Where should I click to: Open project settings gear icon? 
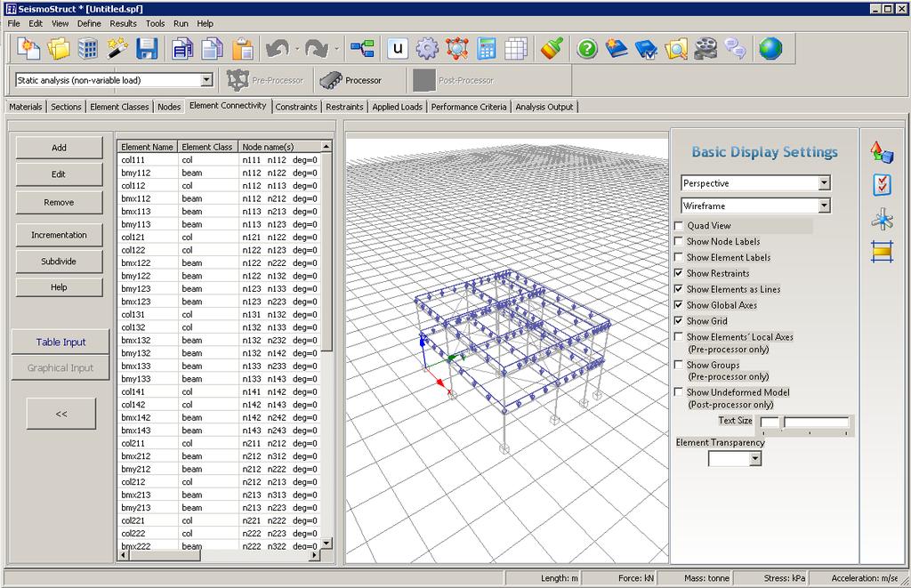point(427,48)
